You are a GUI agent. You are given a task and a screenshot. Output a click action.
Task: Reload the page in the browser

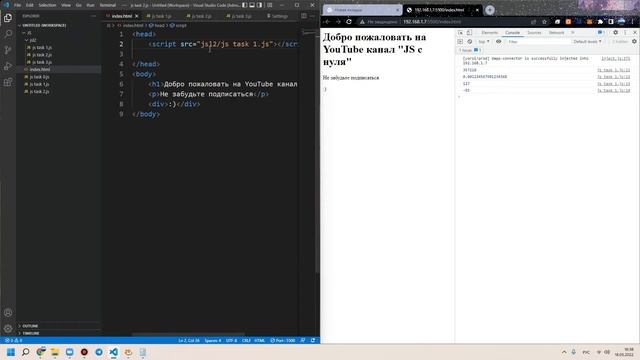click(349, 22)
